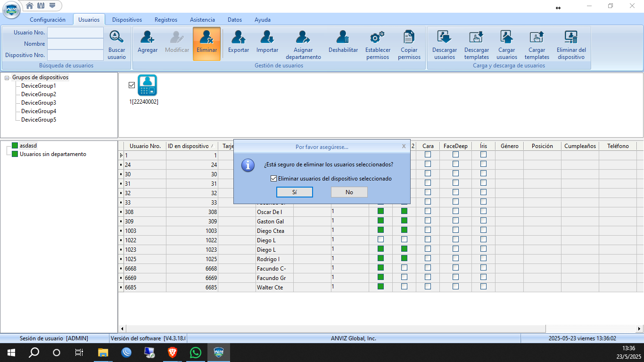Viewport: 644px width, 362px height.
Task: Click left arrow of table horizontal scrollbar
Action: 122,329
